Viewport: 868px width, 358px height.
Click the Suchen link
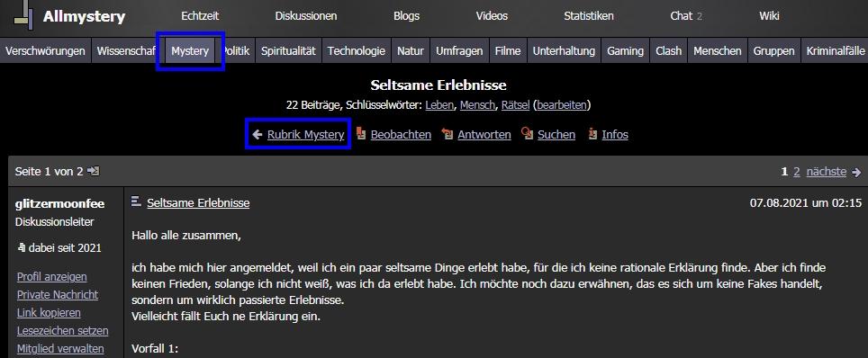[x=556, y=134]
